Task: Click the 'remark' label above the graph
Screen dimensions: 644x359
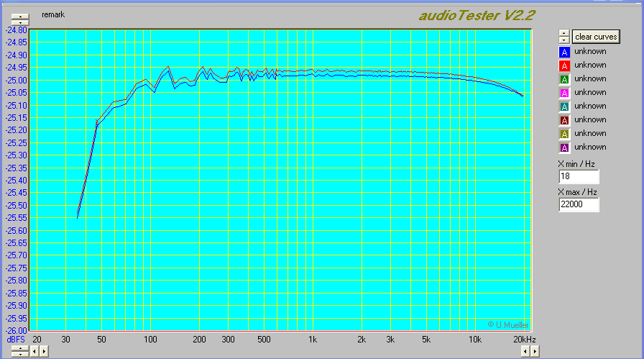Action: (53, 14)
